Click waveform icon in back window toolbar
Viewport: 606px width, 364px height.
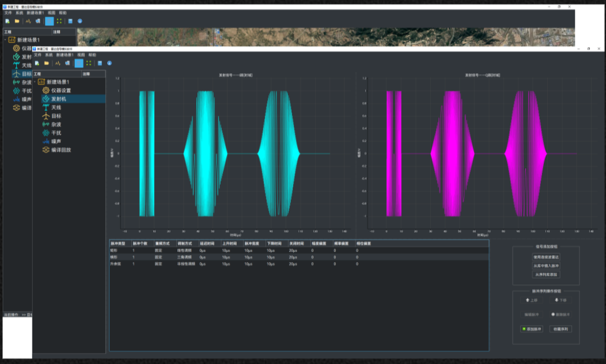(28, 21)
